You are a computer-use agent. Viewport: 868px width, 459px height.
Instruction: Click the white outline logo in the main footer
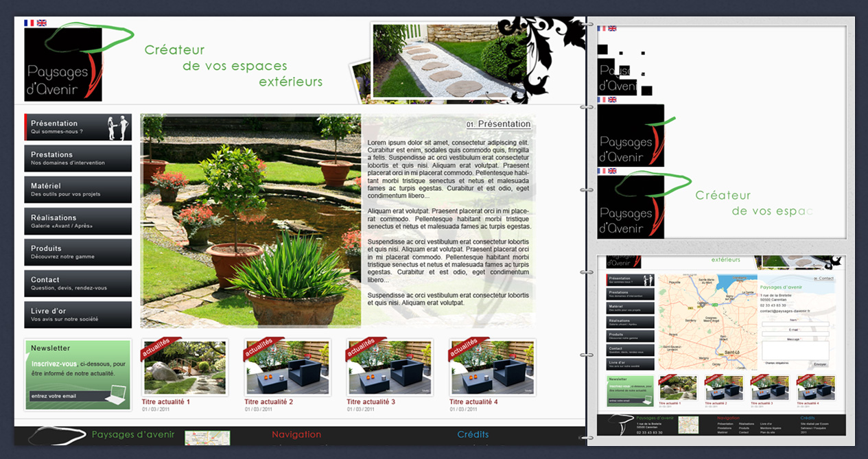click(x=58, y=435)
